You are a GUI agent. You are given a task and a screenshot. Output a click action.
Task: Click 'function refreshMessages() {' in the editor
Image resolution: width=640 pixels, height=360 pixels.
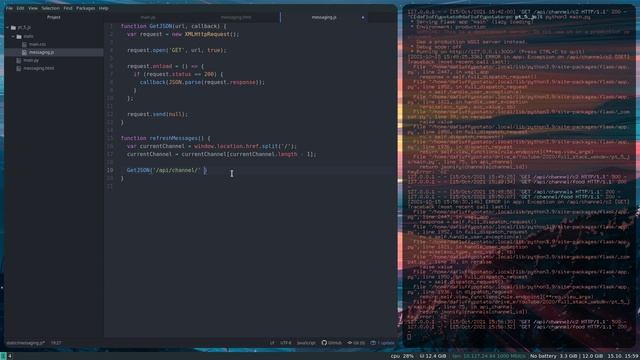(x=165, y=138)
